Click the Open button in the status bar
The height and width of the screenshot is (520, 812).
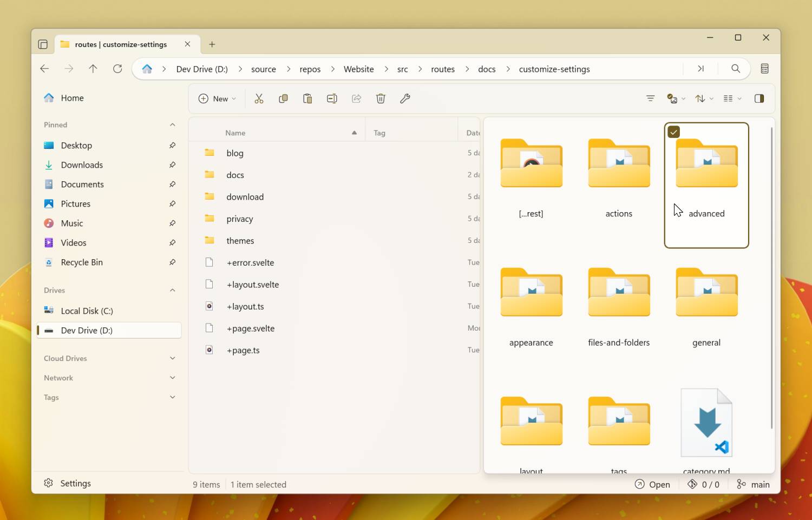point(653,484)
